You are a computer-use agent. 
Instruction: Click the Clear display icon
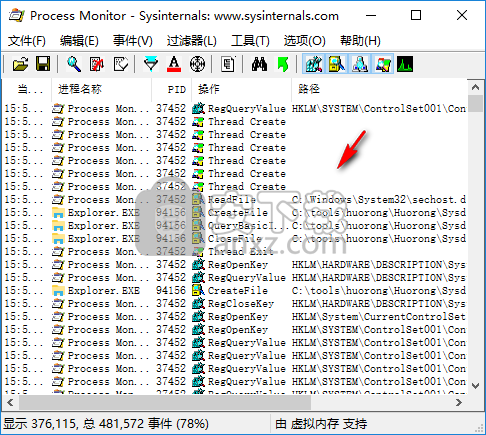click(x=120, y=64)
